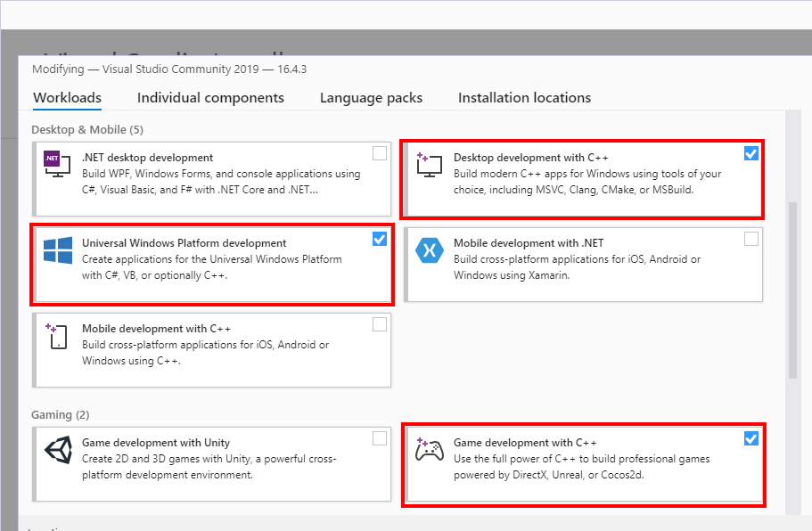The width and height of the screenshot is (812, 531).
Task: Check the Game development with Unity checkbox
Action: (x=380, y=438)
